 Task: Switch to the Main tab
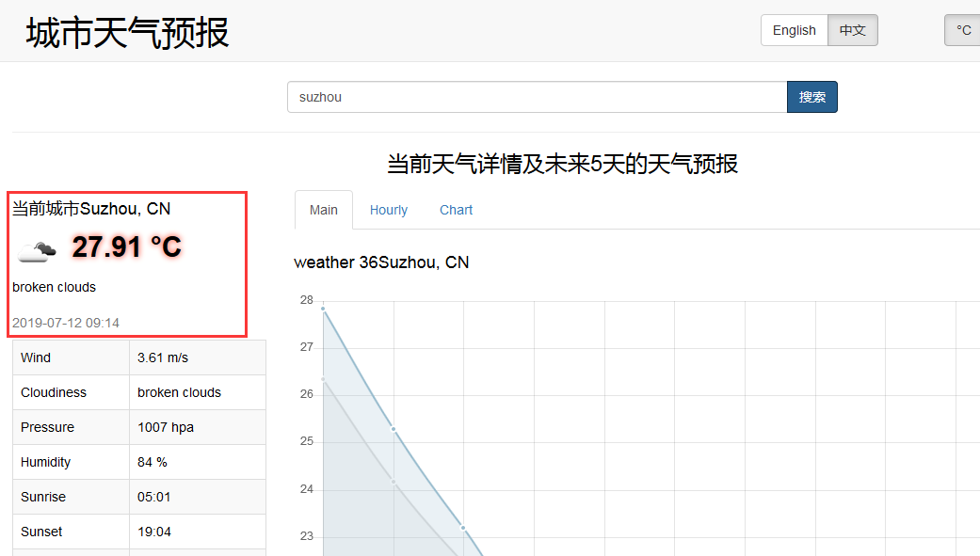tap(324, 210)
